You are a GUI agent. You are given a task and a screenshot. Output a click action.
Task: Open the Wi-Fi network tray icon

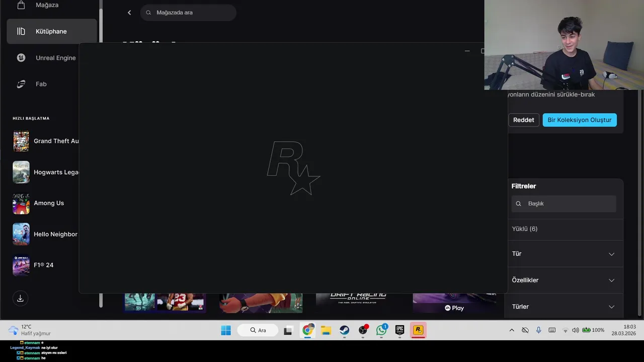pyautogui.click(x=565, y=330)
